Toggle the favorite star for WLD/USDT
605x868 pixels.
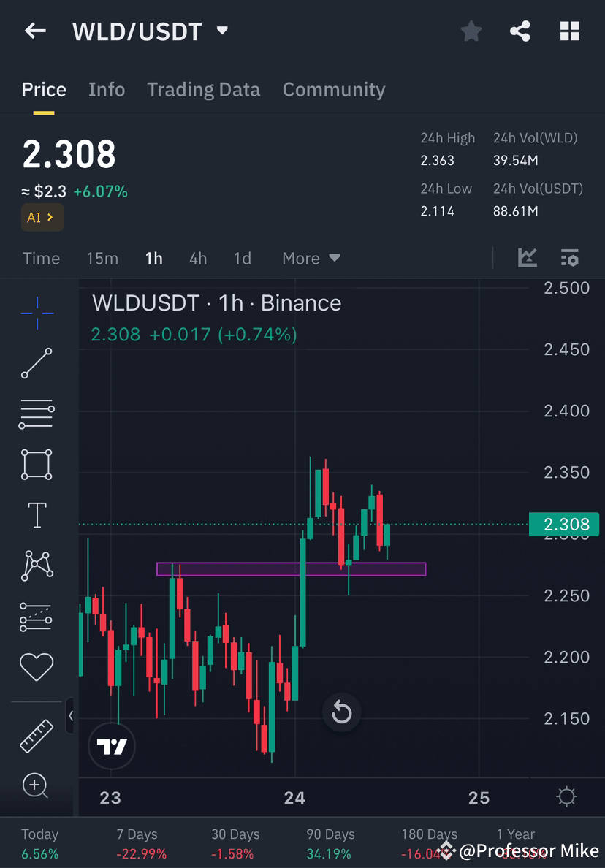pyautogui.click(x=471, y=31)
